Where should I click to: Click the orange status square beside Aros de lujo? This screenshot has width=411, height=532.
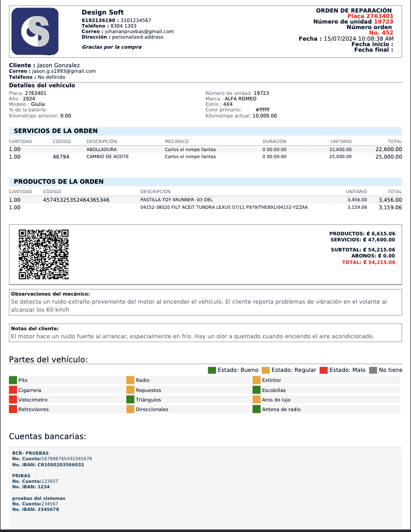[256, 400]
